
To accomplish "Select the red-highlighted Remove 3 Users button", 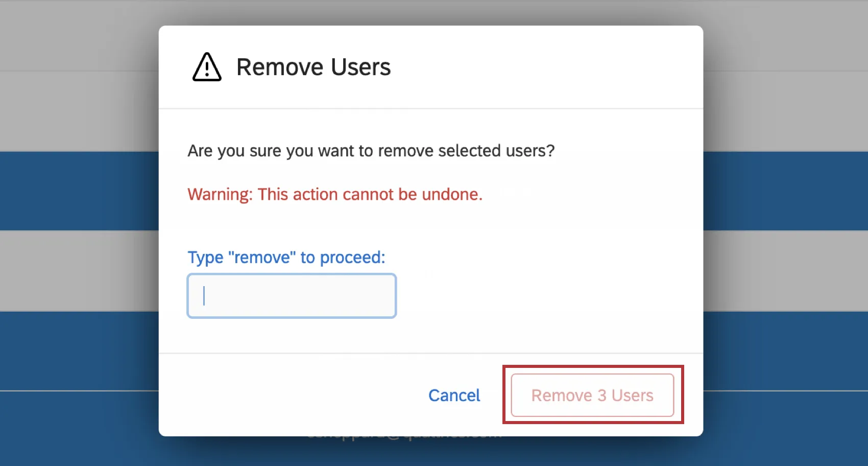I will [x=592, y=395].
